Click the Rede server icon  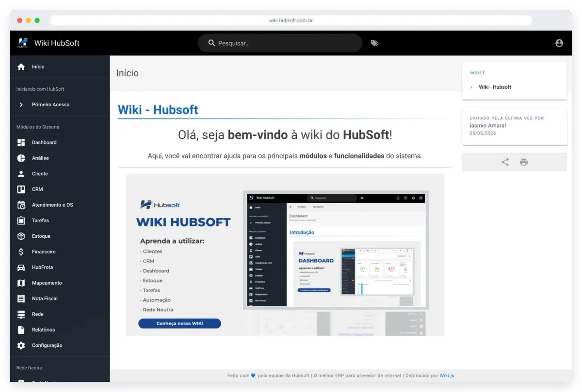pos(21,314)
